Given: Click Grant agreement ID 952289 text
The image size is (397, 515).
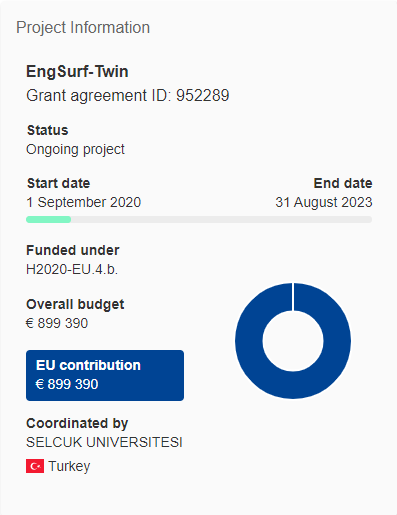Looking at the screenshot, I should pos(128,96).
